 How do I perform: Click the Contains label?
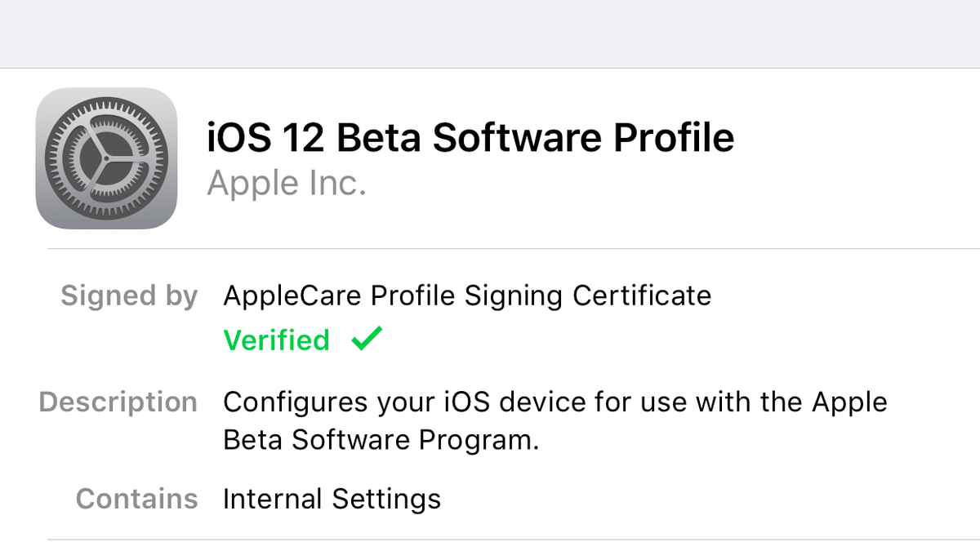click(x=137, y=498)
